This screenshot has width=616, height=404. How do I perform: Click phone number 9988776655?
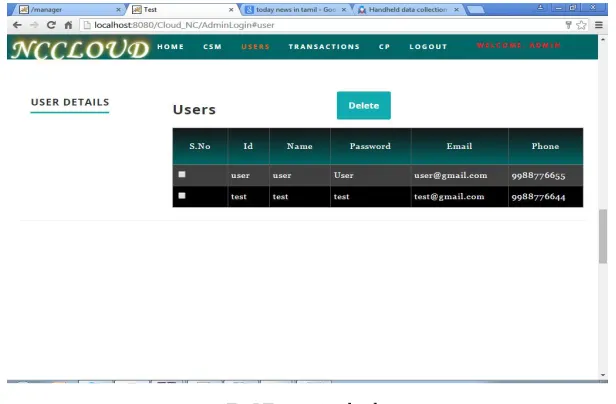coord(538,176)
